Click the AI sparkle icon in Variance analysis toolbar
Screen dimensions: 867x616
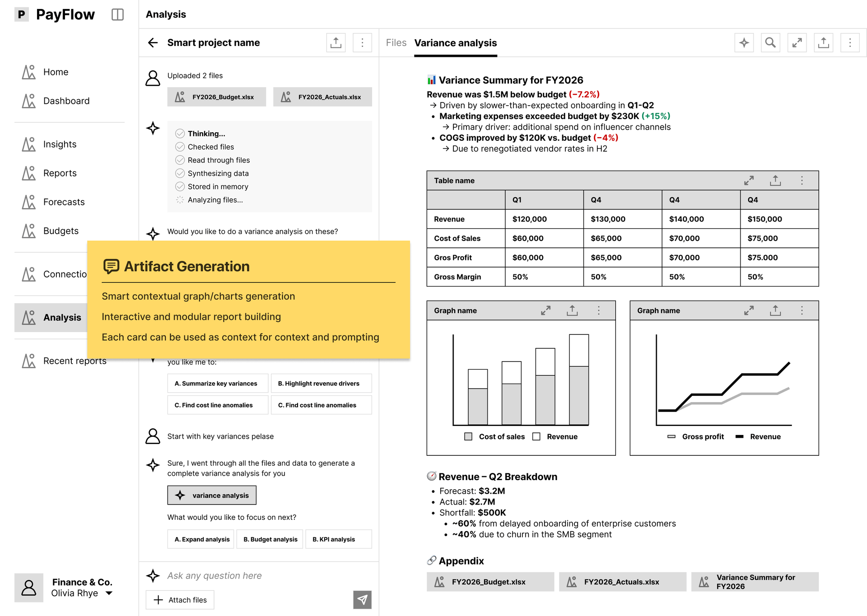pos(744,43)
